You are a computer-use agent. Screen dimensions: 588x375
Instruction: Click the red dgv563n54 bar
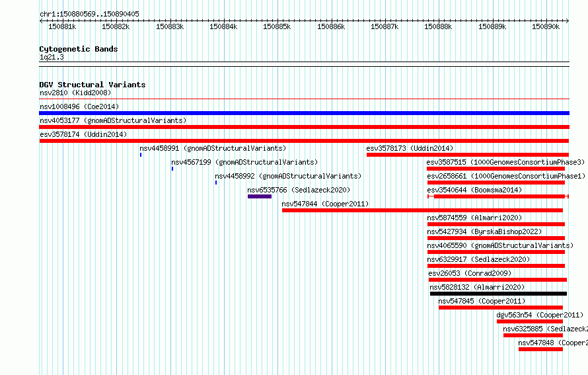pos(530,321)
